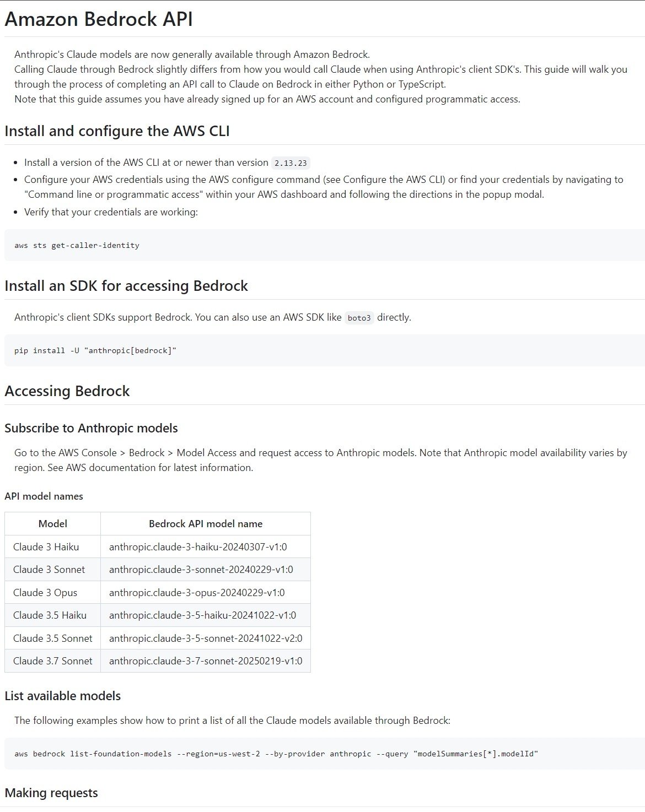
Task: Select the anthropic.claude-3-5-haiku-20241022-v1:0 model name cell
Action: point(202,615)
